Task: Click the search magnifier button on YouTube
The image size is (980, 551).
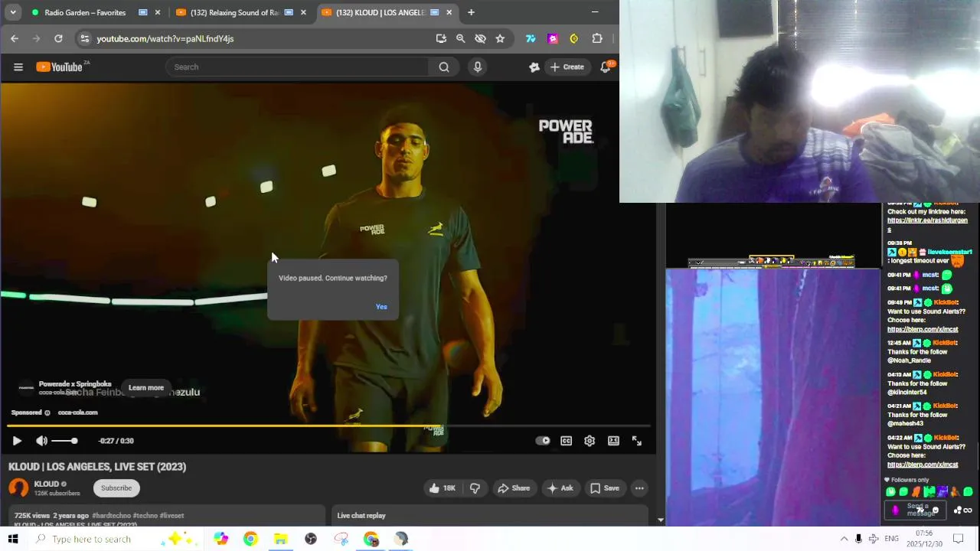Action: [444, 67]
